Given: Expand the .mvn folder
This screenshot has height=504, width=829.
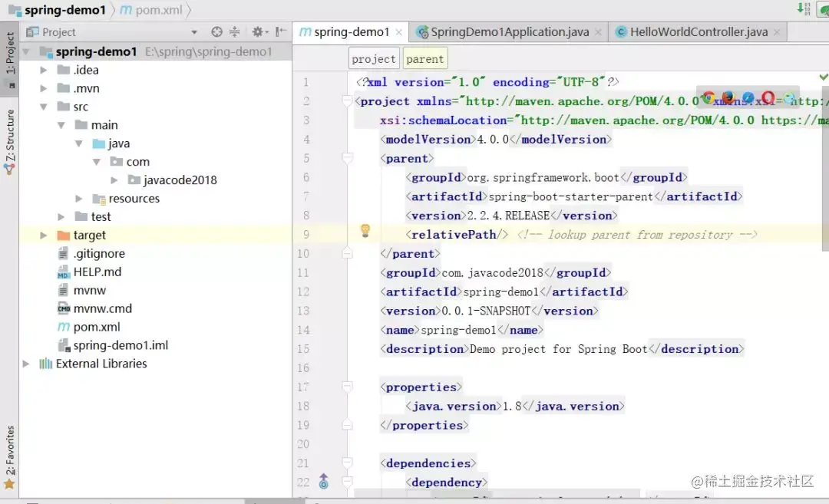Looking at the screenshot, I should click(x=44, y=88).
